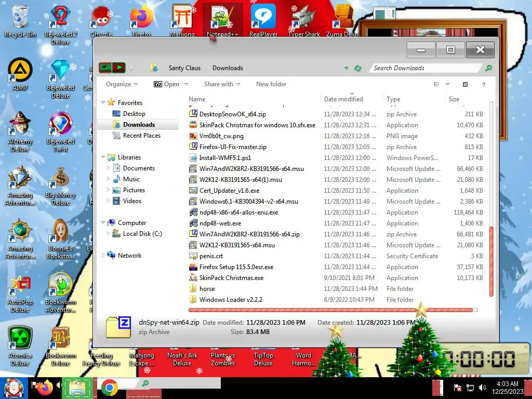Open the Share with dropdown

click(x=222, y=84)
